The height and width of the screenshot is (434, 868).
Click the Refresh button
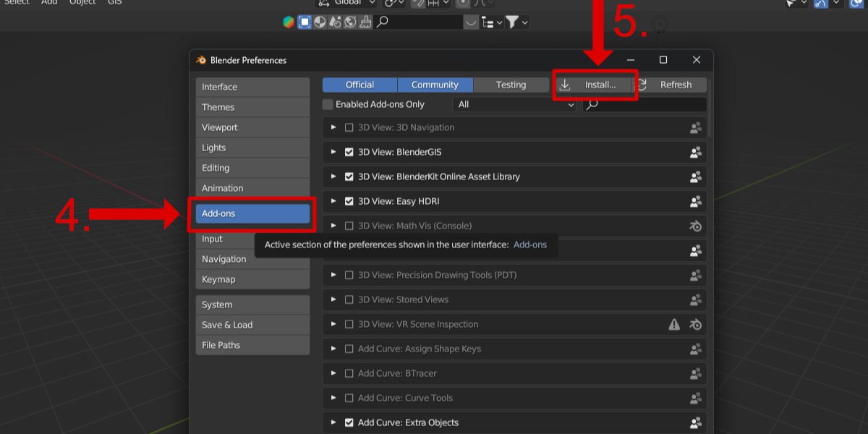[669, 85]
